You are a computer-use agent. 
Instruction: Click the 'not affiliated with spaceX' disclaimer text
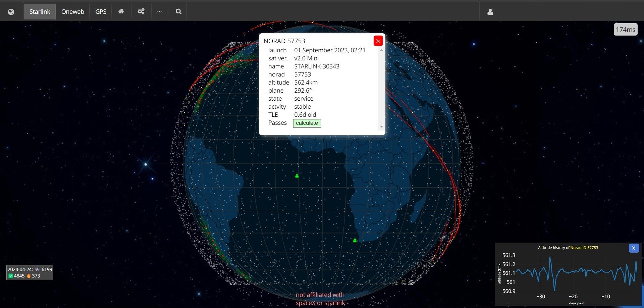click(x=320, y=299)
